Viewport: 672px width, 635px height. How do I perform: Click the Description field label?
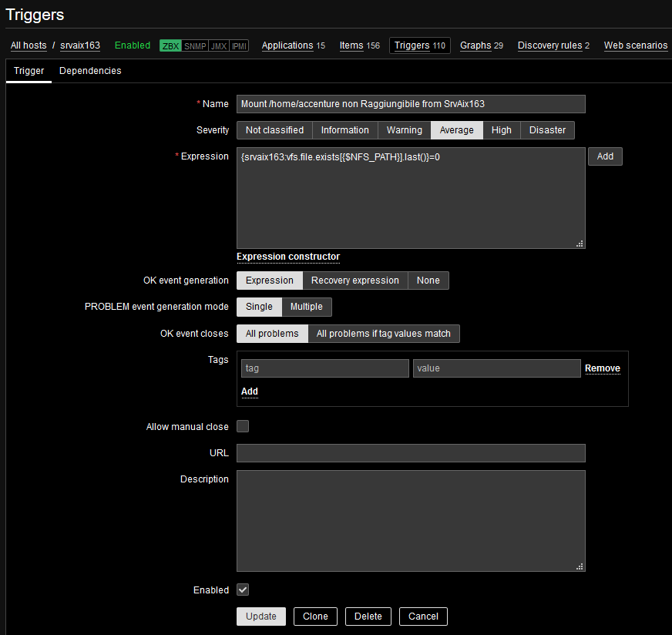point(204,479)
